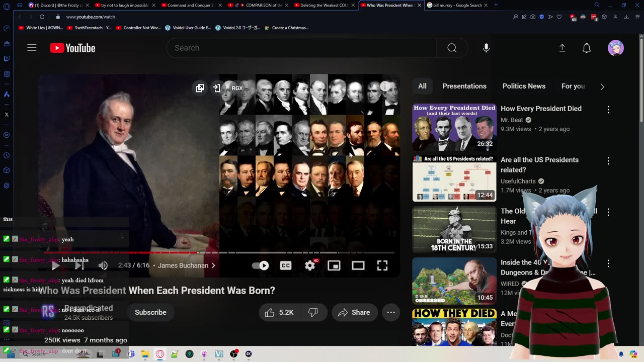Switch to the Command and Conquer 3 tab
644x362 pixels.
pyautogui.click(x=190, y=5)
